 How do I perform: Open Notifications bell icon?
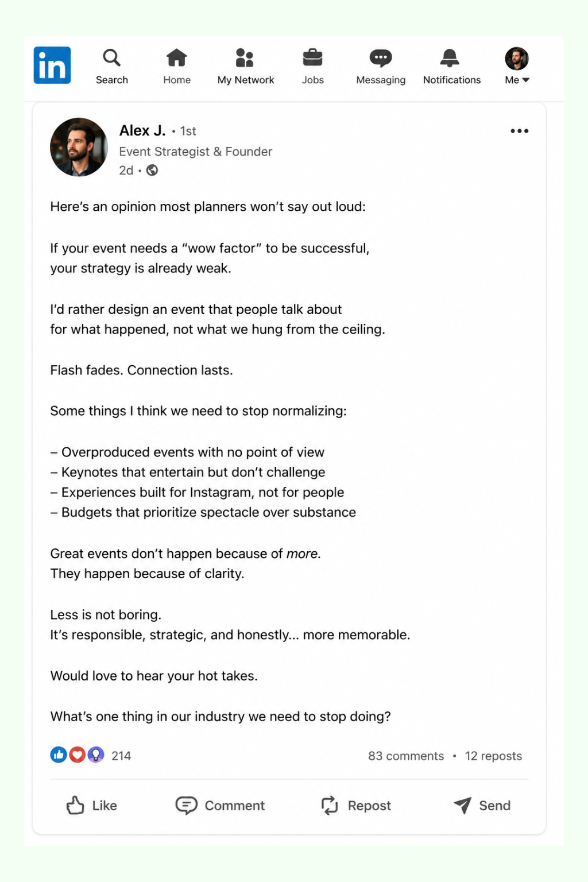point(450,57)
